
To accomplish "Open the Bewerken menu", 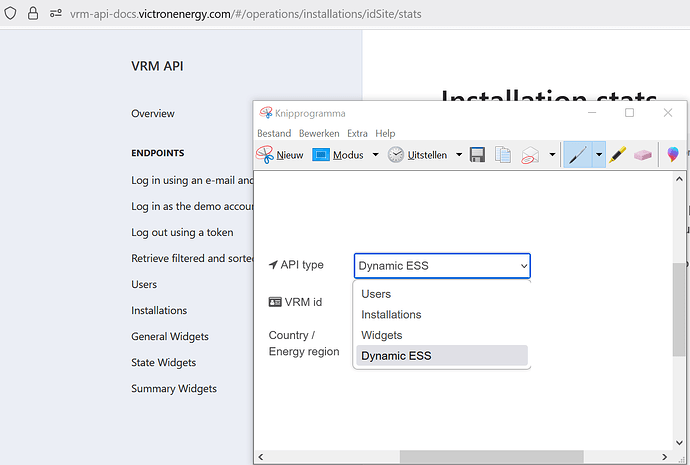I will click(319, 133).
